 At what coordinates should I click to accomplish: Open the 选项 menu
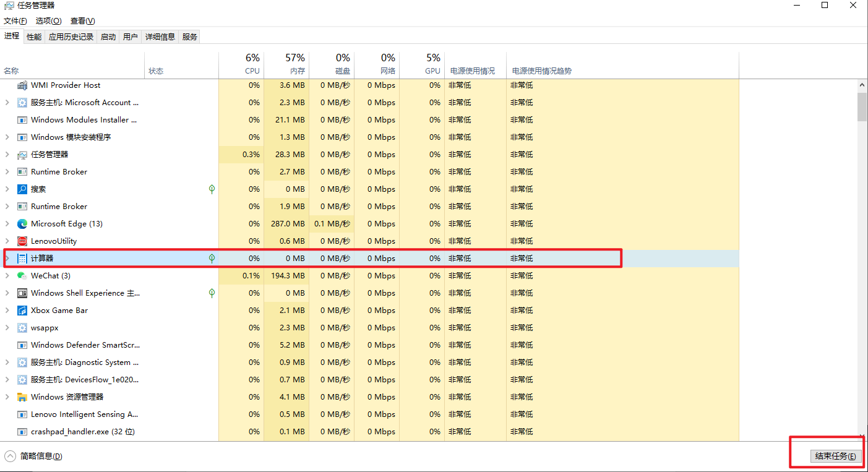[x=48, y=21]
